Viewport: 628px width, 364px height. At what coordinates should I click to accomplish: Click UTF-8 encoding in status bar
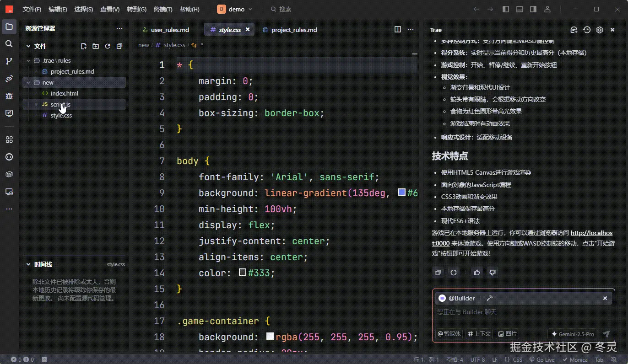477,360
